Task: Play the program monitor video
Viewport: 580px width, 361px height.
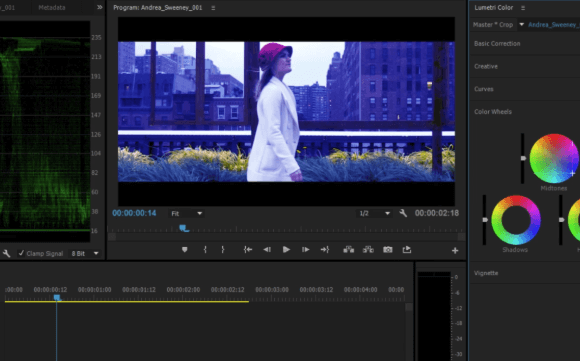Action: (286, 250)
